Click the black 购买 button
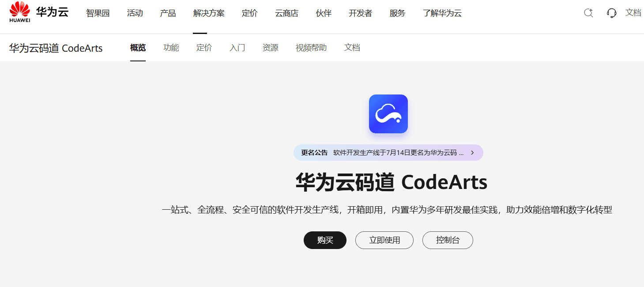This screenshot has height=287, width=644. coord(325,240)
